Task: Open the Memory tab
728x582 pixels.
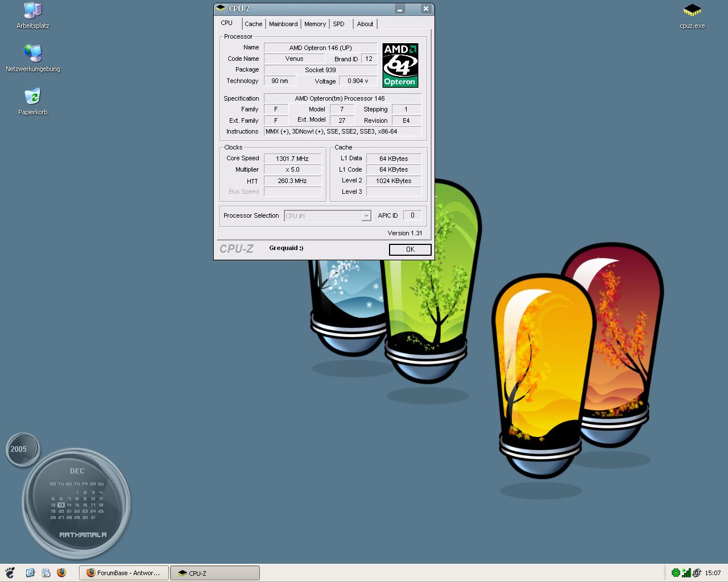Action: 315,24
